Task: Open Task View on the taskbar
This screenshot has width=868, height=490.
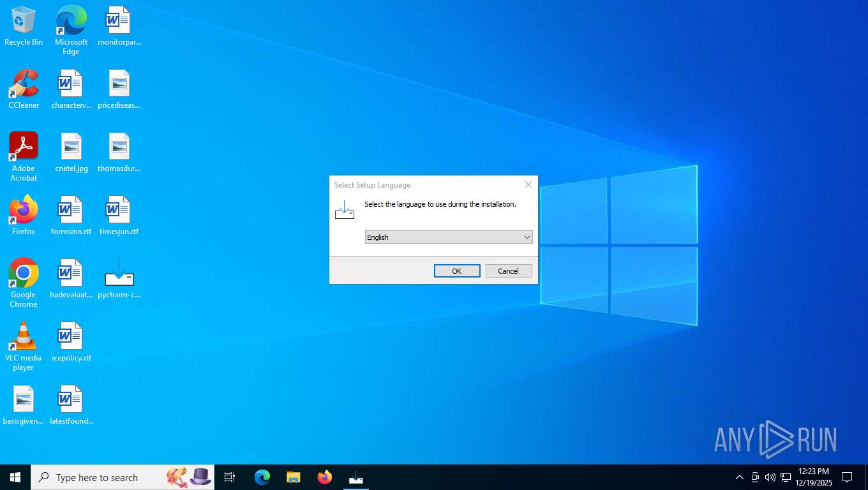Action: [230, 477]
